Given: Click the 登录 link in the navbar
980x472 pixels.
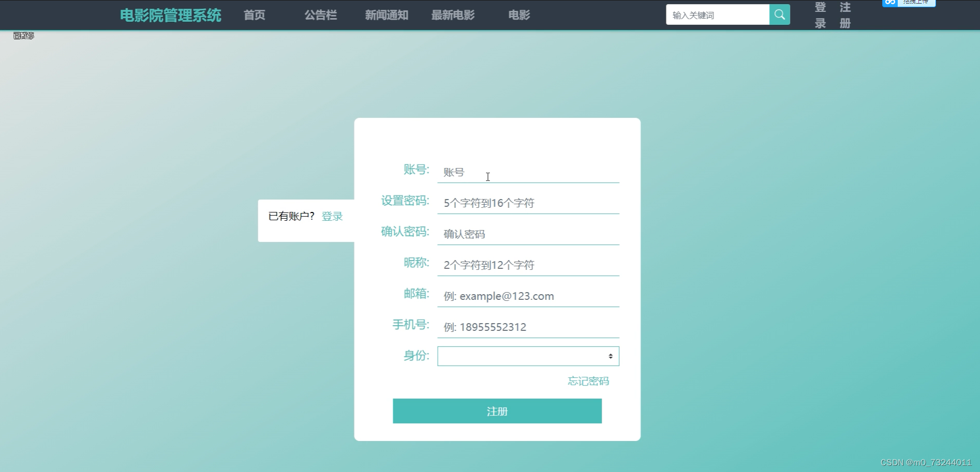Looking at the screenshot, I should point(820,15).
